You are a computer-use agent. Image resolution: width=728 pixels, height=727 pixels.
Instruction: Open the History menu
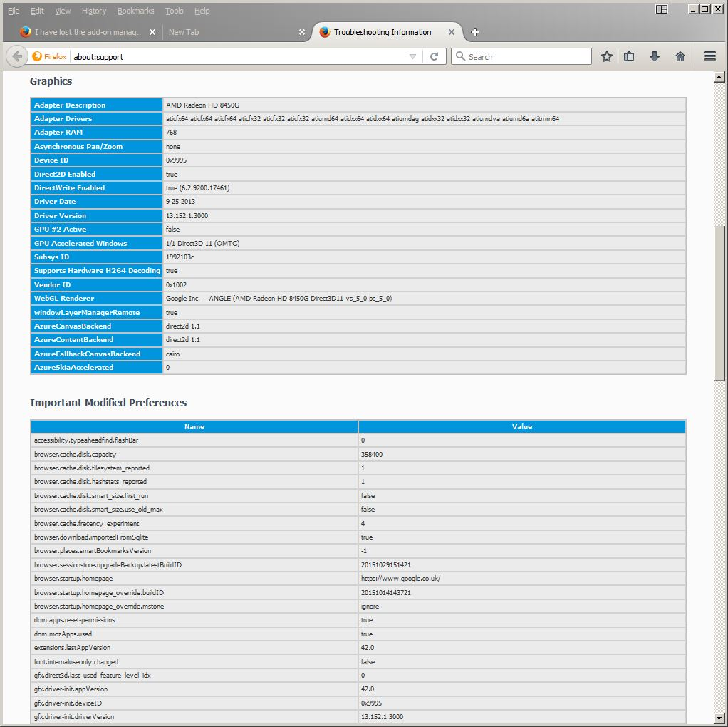93,11
